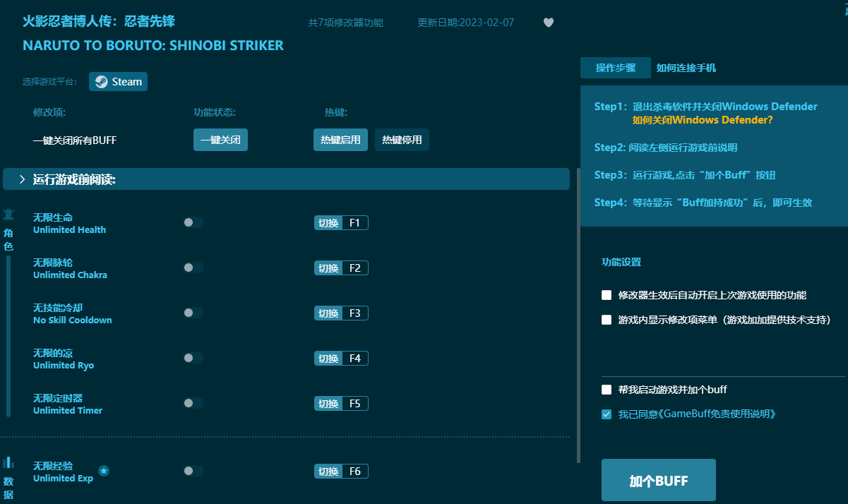Check the 游戏内显示修改项菜单 box

click(x=607, y=320)
